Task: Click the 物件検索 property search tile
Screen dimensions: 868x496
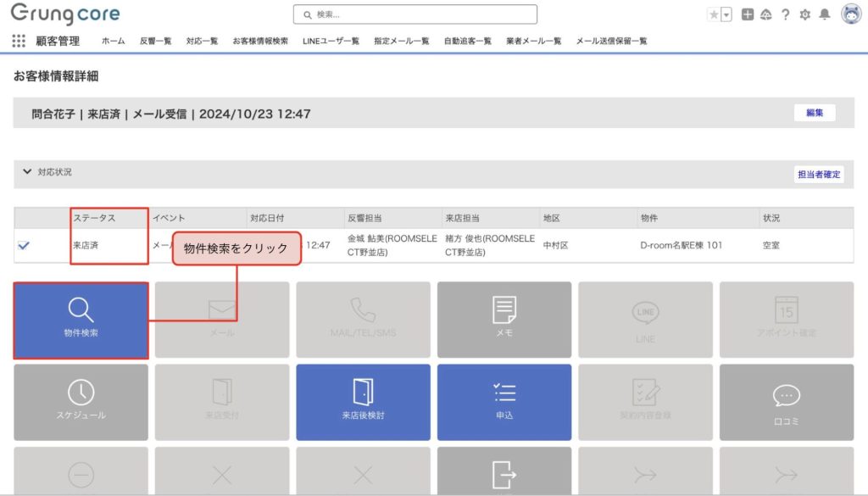Action: coord(81,320)
